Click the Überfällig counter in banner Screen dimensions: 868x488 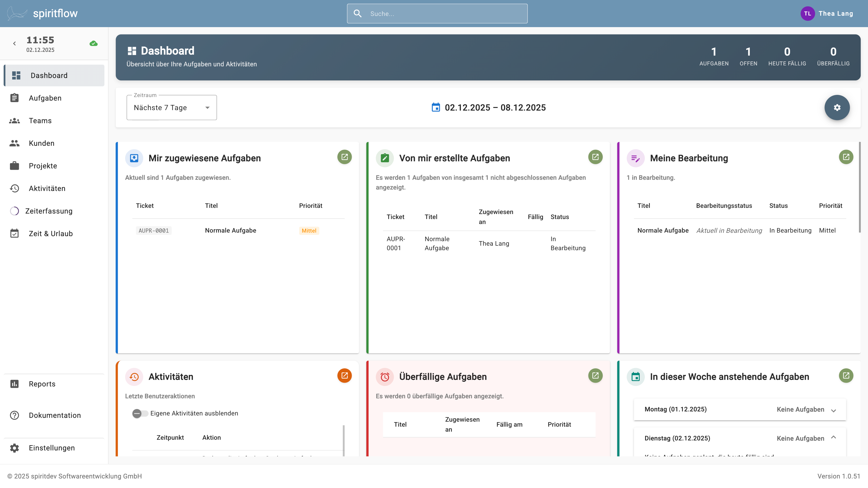(x=833, y=56)
